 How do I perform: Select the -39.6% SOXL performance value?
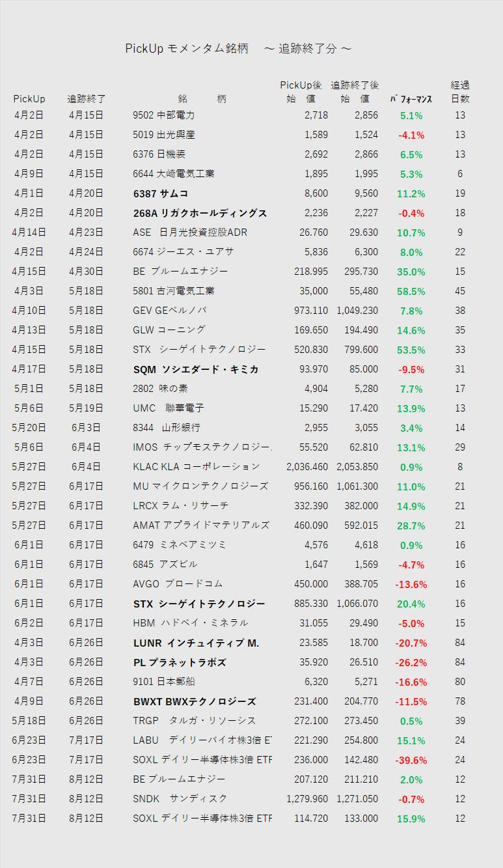pyautogui.click(x=411, y=760)
